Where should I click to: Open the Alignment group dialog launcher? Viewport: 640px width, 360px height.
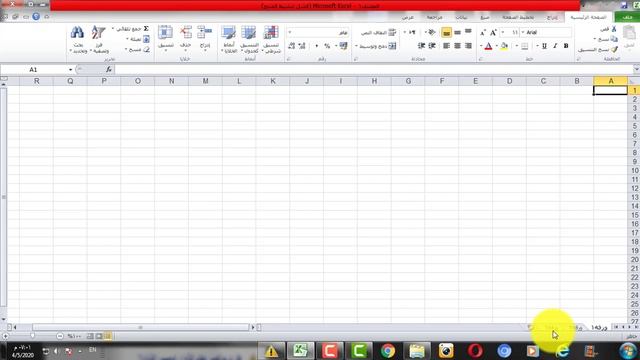[356, 60]
